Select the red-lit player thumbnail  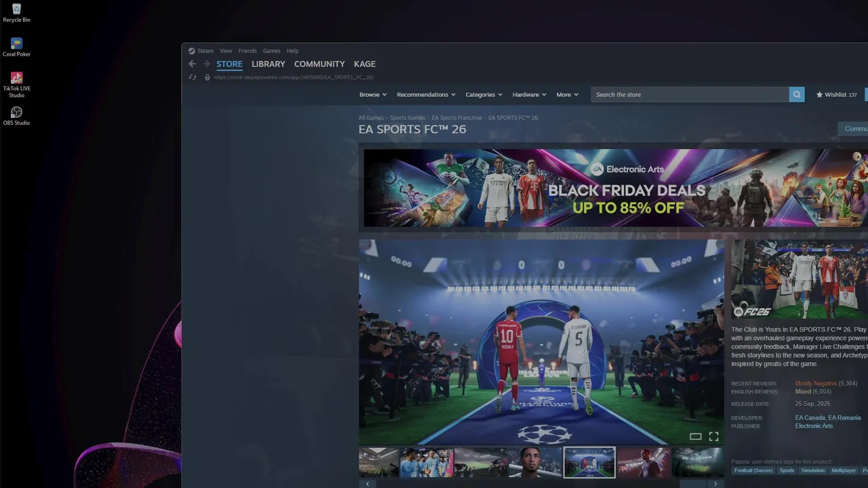tap(644, 462)
